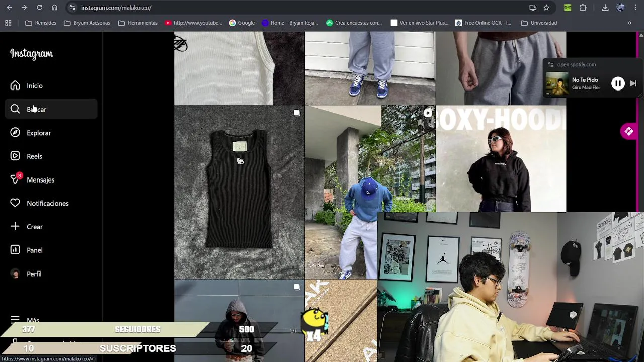Bookmark this page with star icon
Image resolution: width=644 pixels, height=362 pixels.
click(546, 8)
